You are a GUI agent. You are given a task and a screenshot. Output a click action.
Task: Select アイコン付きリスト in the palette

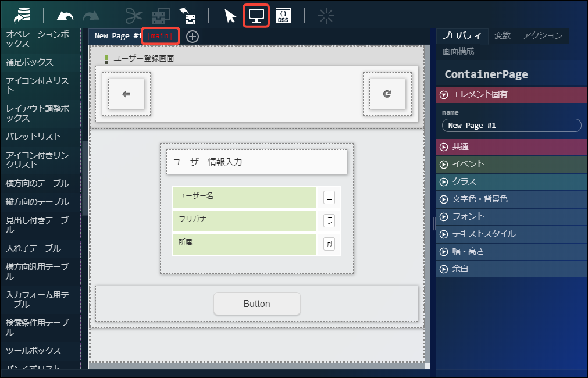[x=40, y=85]
